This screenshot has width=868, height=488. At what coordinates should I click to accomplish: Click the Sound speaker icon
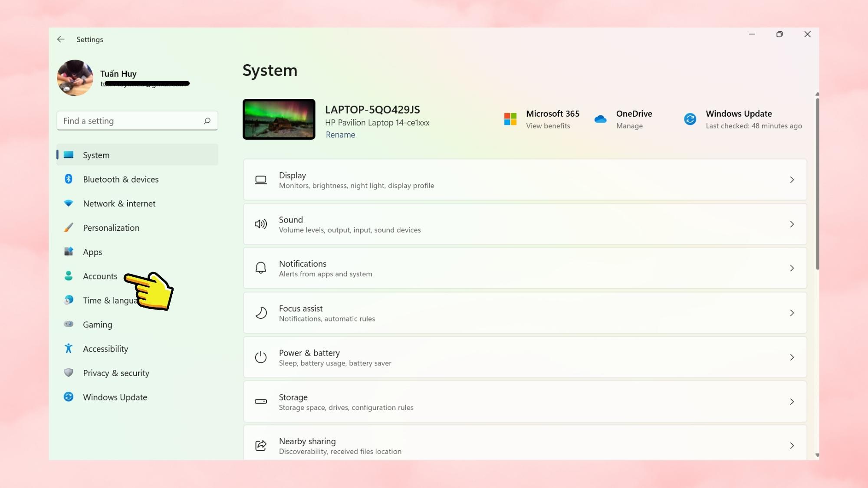261,224
